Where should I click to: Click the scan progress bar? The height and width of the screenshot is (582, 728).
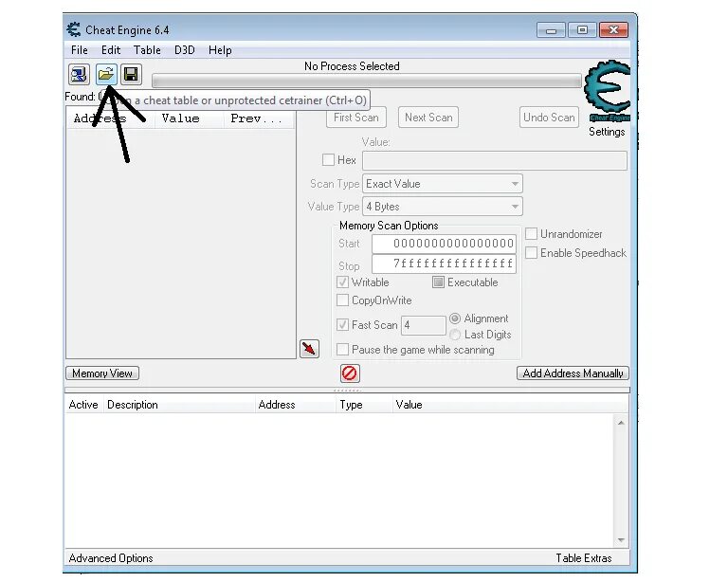(367, 81)
